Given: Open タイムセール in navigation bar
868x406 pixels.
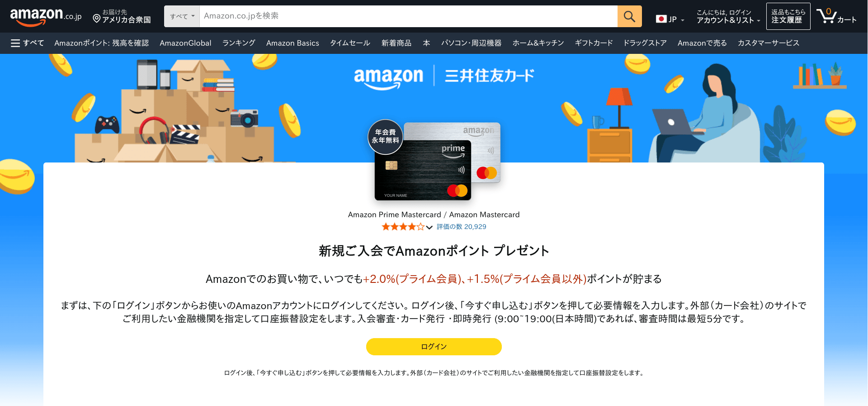Looking at the screenshot, I should coord(350,43).
